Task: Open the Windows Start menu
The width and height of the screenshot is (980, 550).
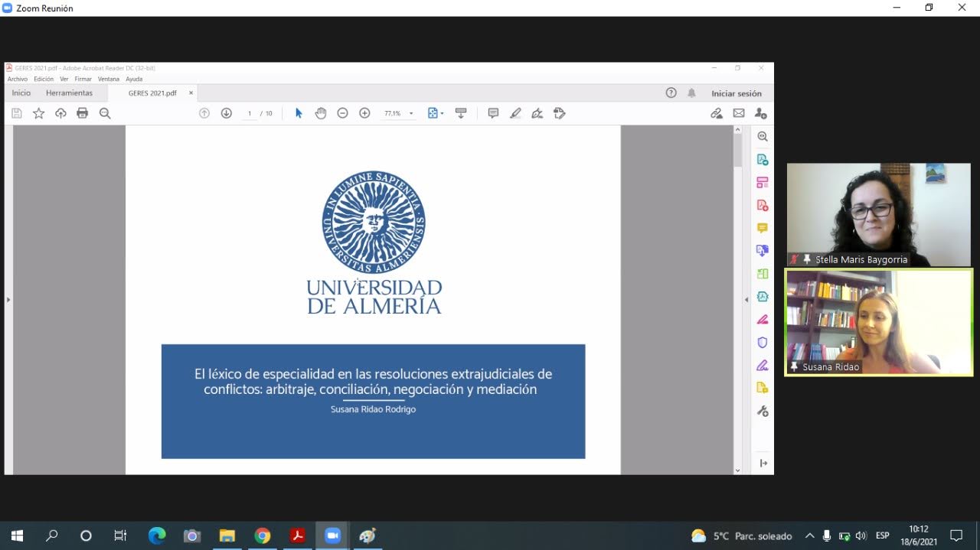Action: pyautogui.click(x=17, y=535)
